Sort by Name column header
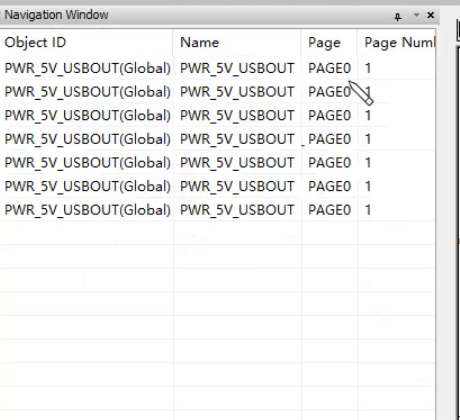460x420 pixels. pyautogui.click(x=237, y=42)
